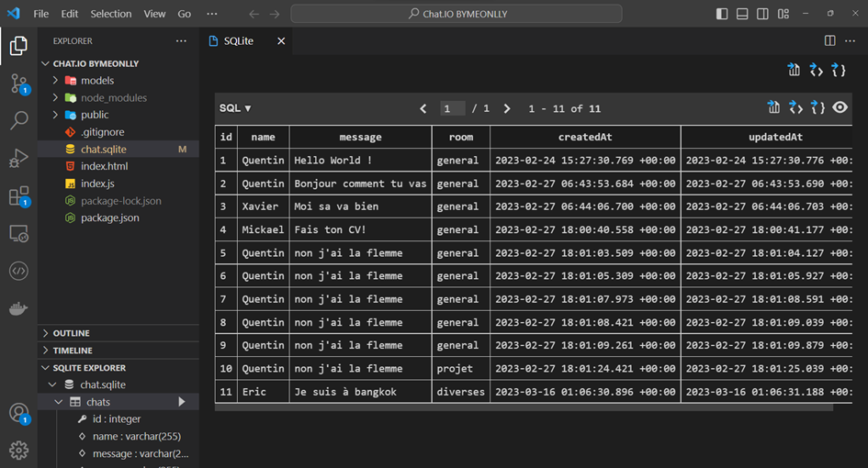Expand the TIMELINE section
The image size is (868, 468).
click(x=118, y=351)
